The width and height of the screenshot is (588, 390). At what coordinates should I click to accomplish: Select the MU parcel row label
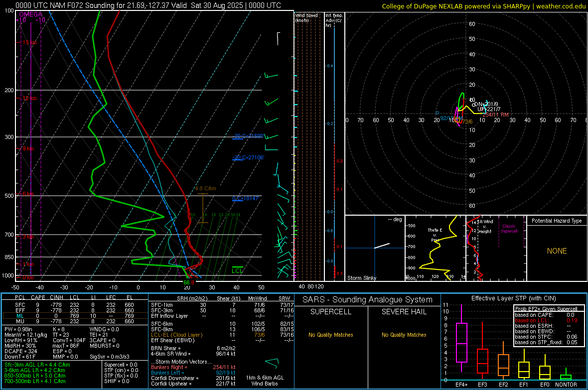[x=20, y=321]
